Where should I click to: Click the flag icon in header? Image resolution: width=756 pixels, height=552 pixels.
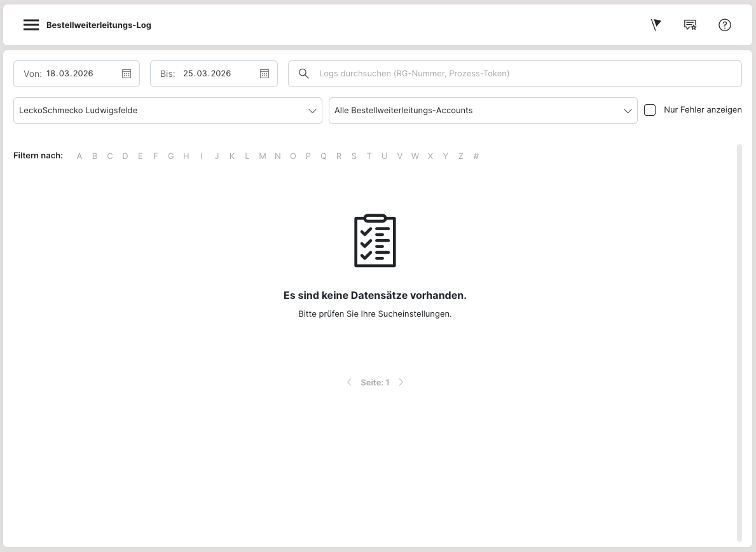click(656, 25)
